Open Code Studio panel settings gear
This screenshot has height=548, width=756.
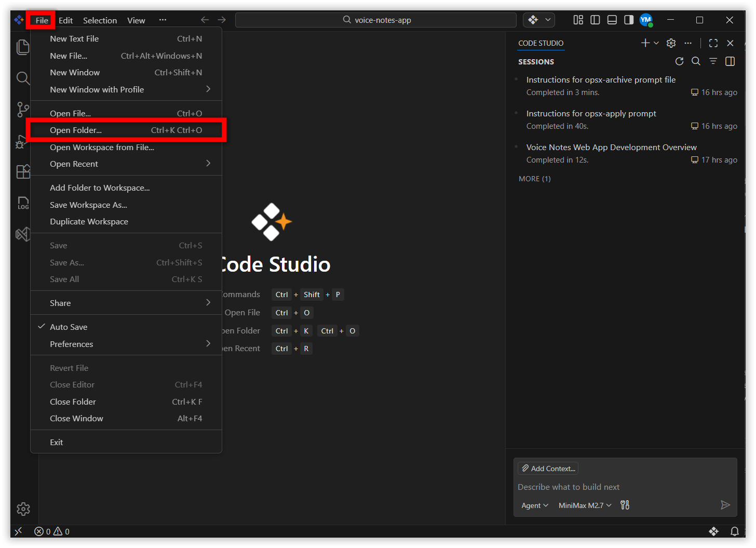[671, 43]
